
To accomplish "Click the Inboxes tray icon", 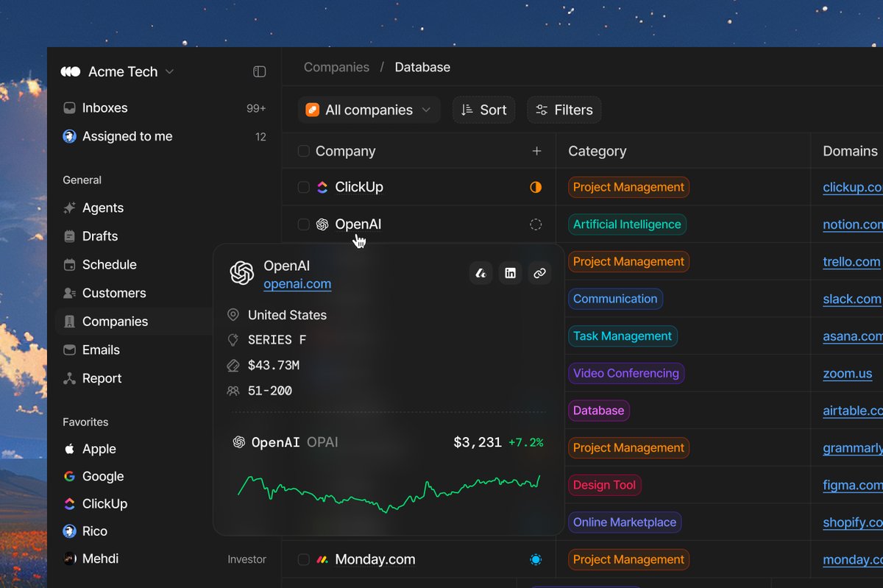I will click(69, 108).
